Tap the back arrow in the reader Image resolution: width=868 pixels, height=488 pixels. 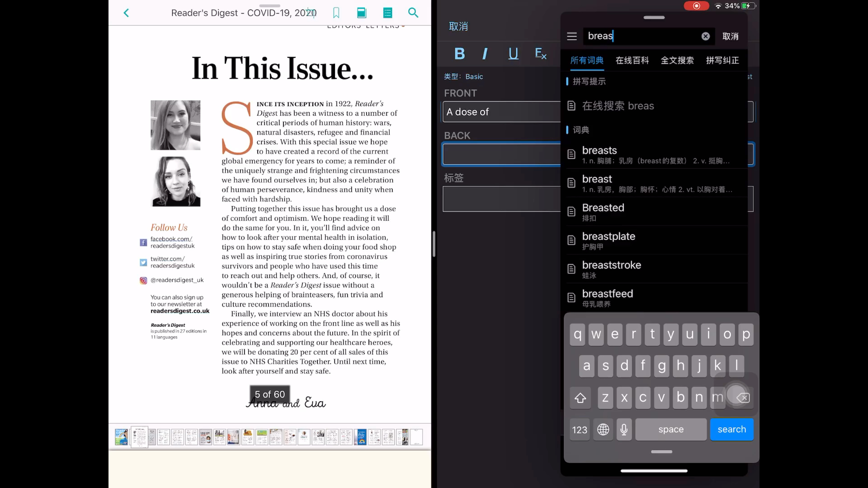click(126, 13)
